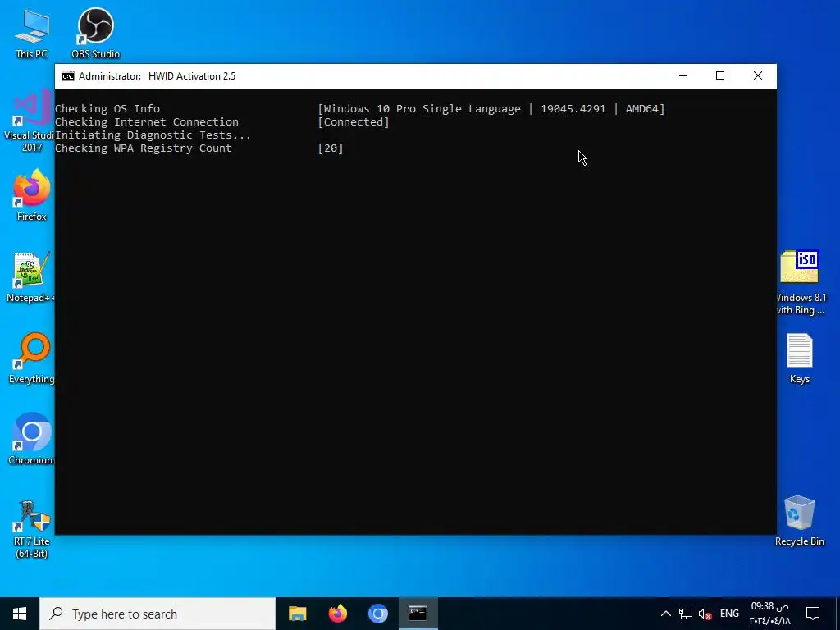Click 'Checking Internet Connection' line
The height and width of the screenshot is (630, 840).
pyautogui.click(x=147, y=121)
